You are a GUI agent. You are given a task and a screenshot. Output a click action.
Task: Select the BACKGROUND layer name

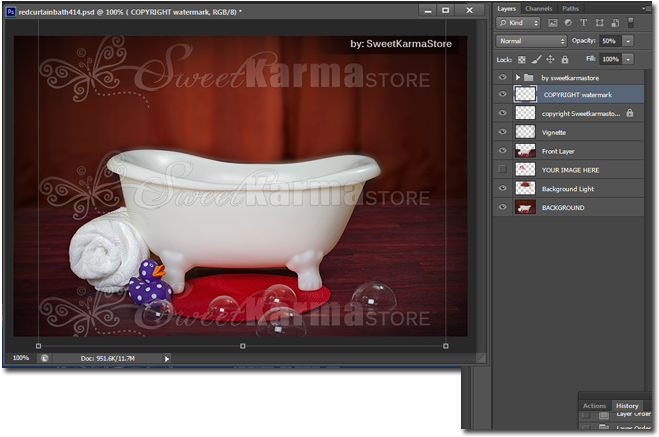(x=563, y=208)
